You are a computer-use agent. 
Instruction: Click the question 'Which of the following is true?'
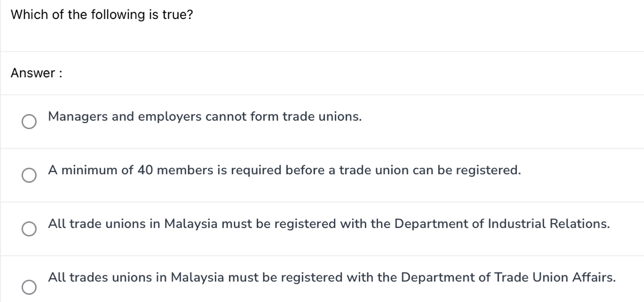coord(102,15)
